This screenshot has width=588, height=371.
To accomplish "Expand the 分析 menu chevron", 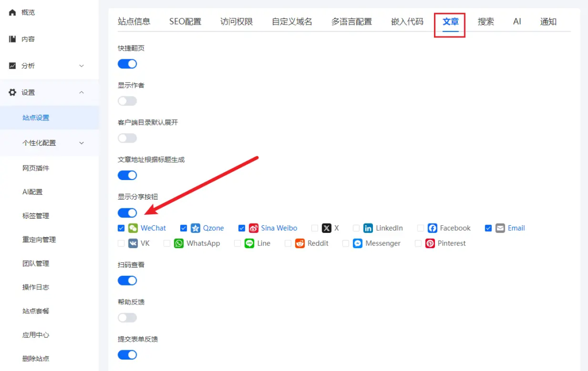I will [81, 66].
